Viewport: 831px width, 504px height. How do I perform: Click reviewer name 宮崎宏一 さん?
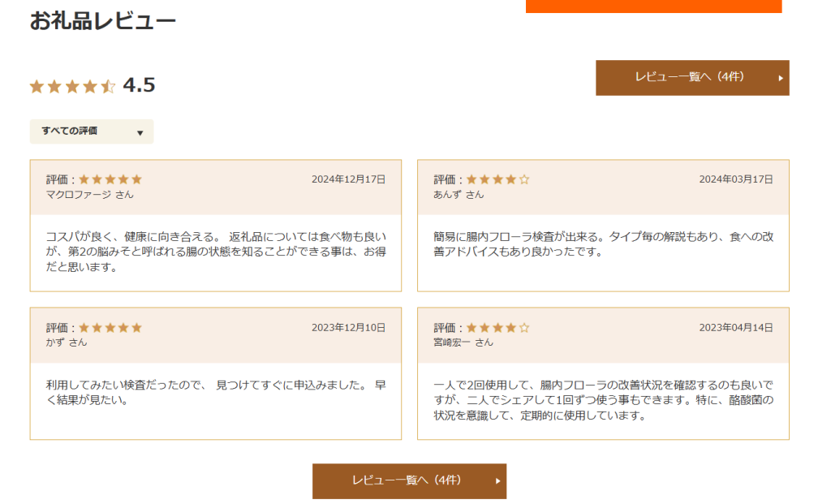pyautogui.click(x=463, y=342)
